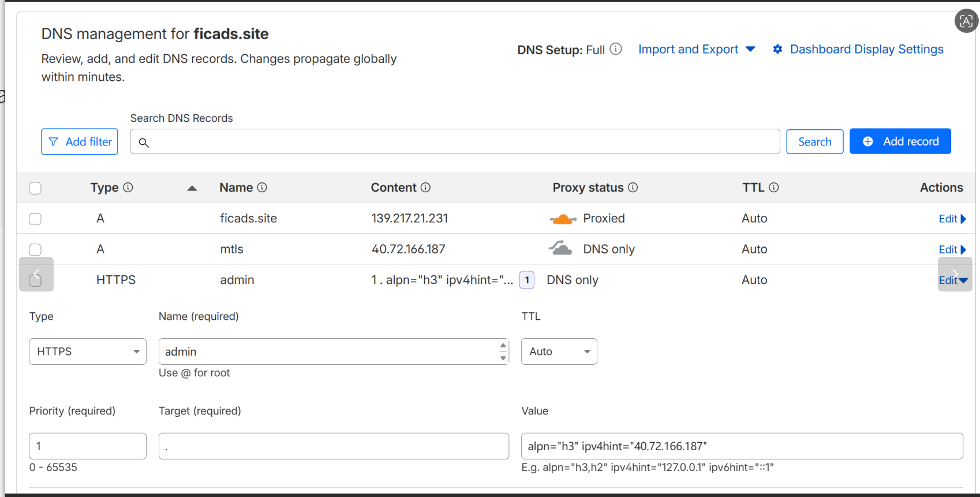Click the translate icon in top corner
Image resolution: width=980 pixels, height=497 pixels.
(966, 21)
